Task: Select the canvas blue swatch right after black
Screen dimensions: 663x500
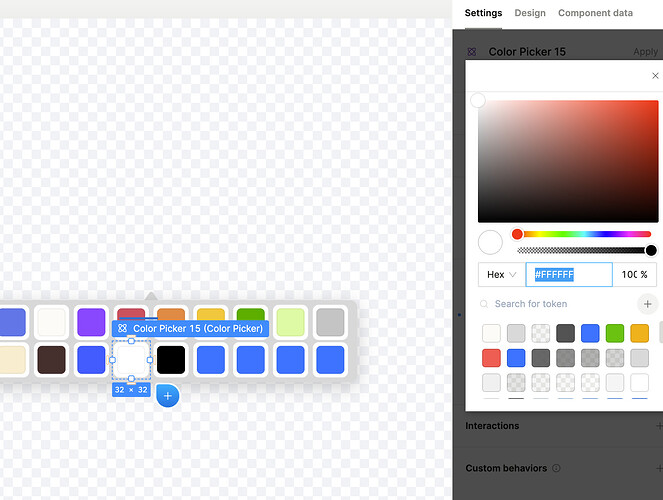Action: tap(211, 360)
